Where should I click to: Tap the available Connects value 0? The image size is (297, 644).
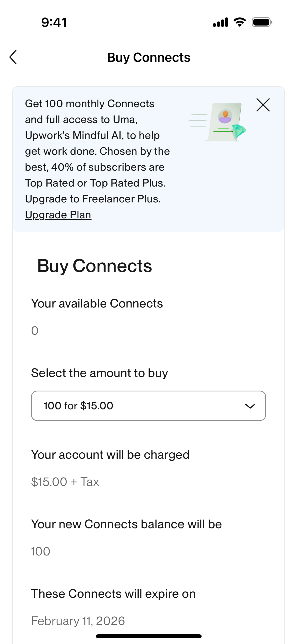pos(35,331)
